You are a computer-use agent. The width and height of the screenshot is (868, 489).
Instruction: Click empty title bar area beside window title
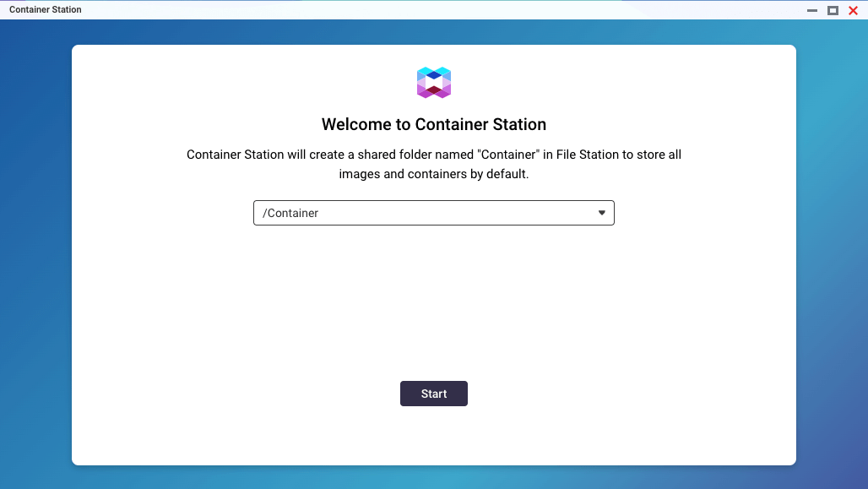[x=422, y=10]
